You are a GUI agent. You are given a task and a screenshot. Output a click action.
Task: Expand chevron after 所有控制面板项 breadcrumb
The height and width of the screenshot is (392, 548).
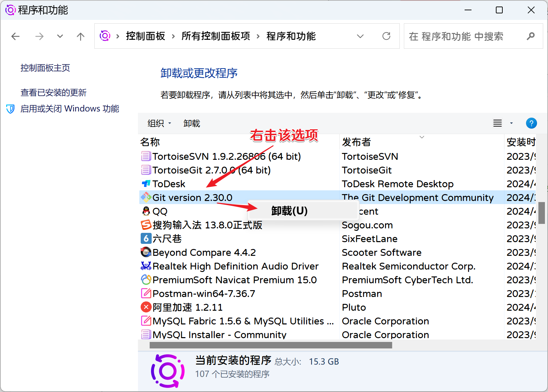[258, 36]
